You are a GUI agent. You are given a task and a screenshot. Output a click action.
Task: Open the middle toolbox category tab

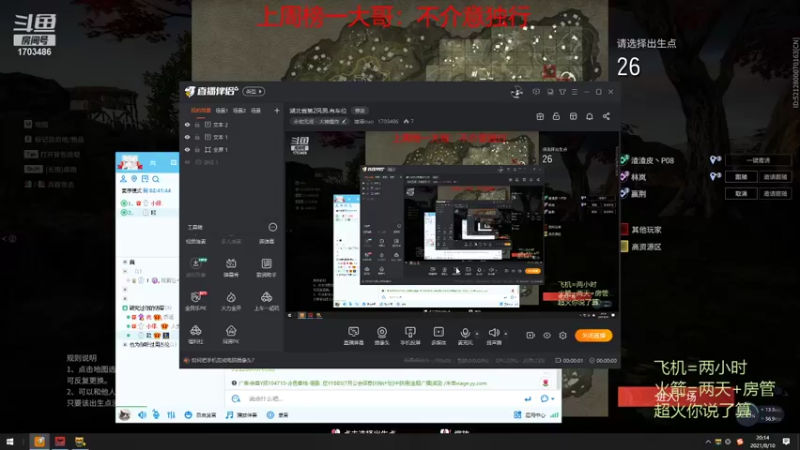(231, 241)
